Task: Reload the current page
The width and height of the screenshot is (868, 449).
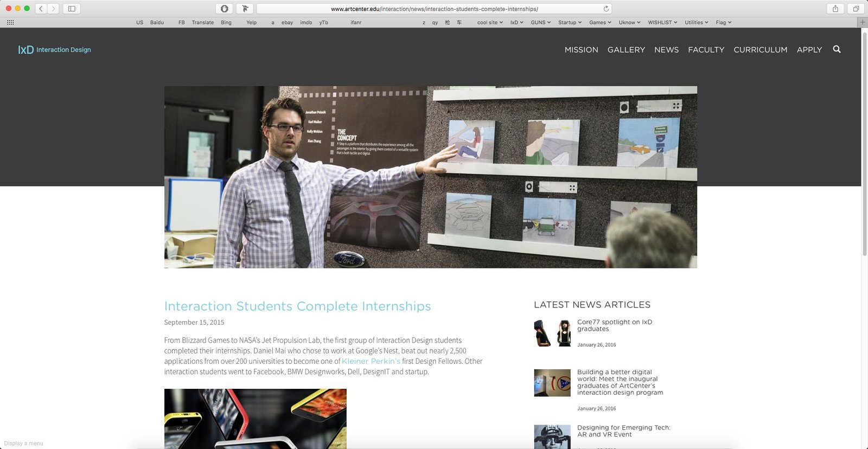Action: [x=606, y=9]
